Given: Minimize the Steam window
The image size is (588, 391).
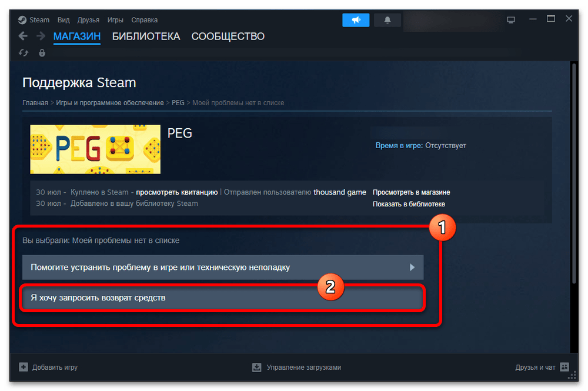Looking at the screenshot, I should [x=533, y=19].
